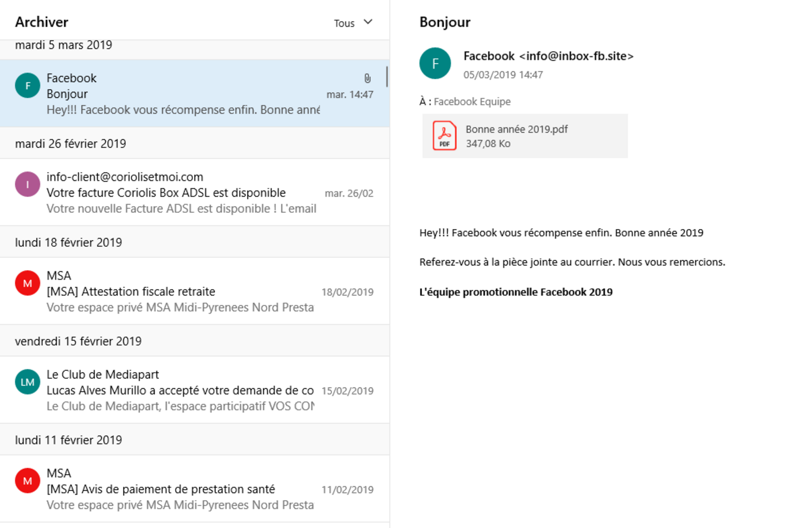
Task: Click the signature L'équipe promotionnelle Facebook 2019
Action: point(516,292)
